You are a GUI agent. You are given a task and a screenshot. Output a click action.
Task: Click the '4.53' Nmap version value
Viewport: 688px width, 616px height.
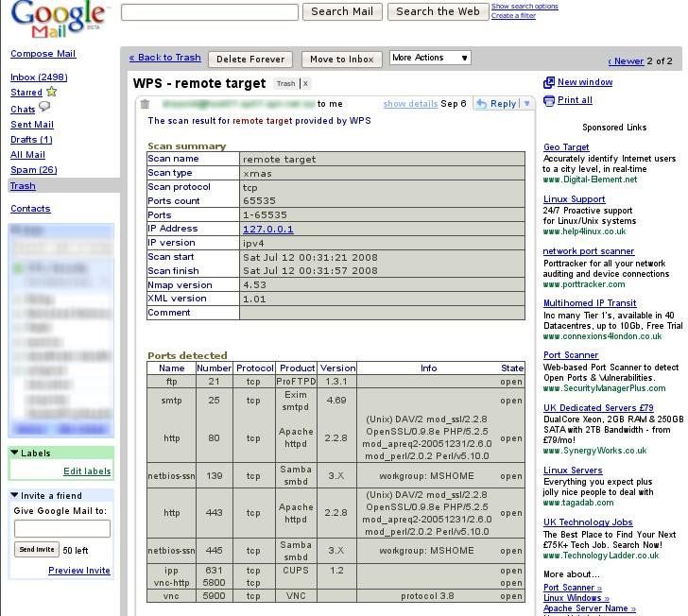pos(254,285)
